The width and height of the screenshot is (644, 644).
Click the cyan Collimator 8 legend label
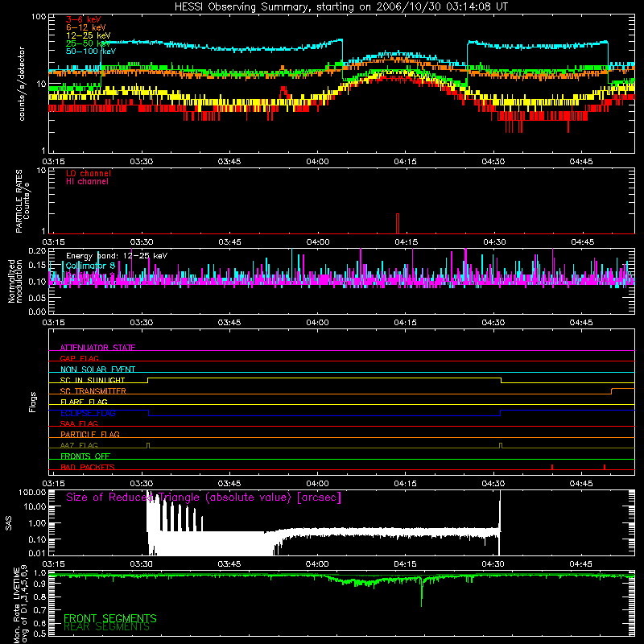(90, 266)
